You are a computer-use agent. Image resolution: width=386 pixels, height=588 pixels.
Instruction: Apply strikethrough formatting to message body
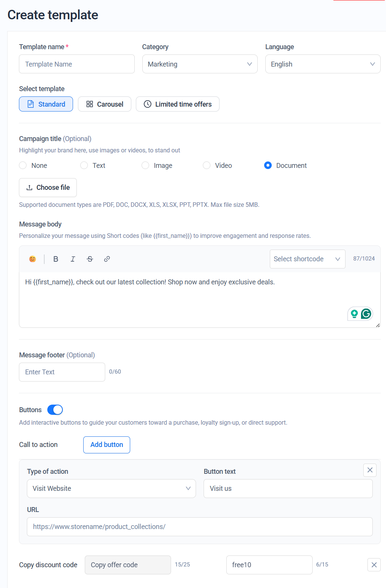pyautogui.click(x=90, y=259)
